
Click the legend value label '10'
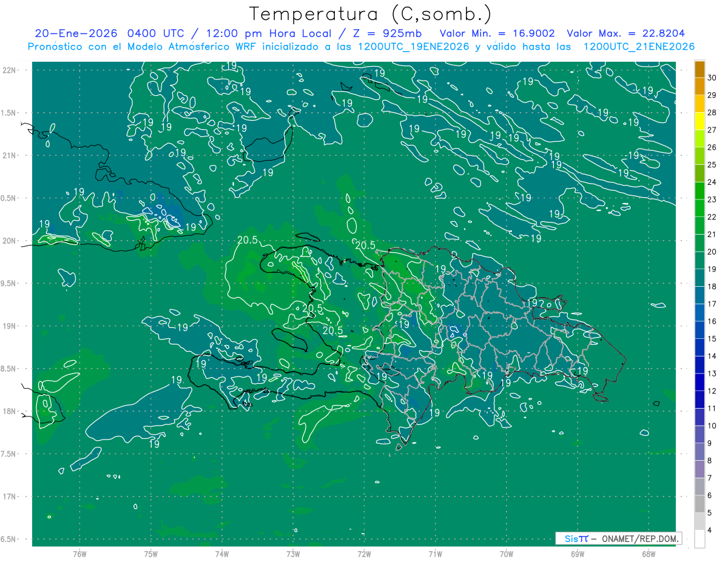point(712,426)
